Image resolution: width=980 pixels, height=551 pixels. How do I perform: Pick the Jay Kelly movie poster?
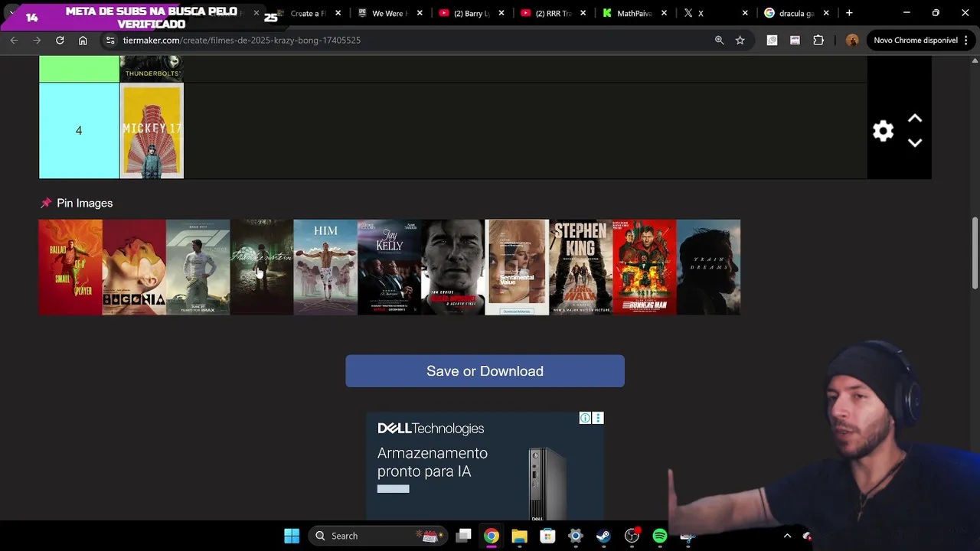pos(389,267)
